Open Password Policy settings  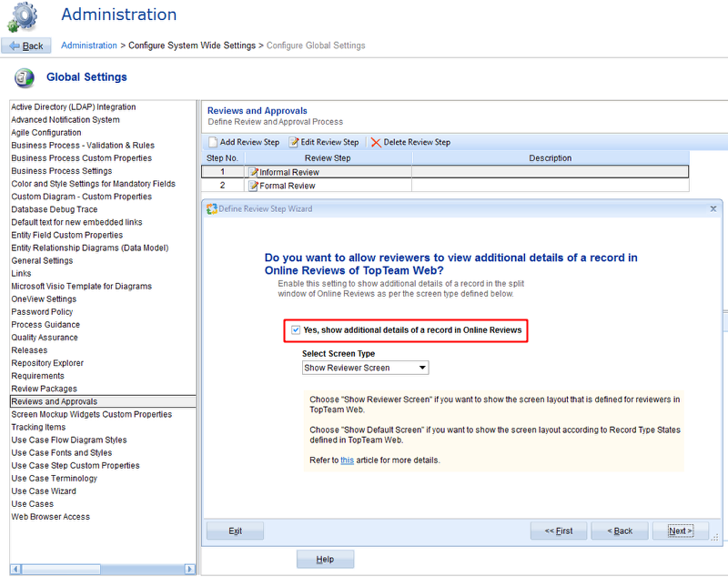(43, 311)
